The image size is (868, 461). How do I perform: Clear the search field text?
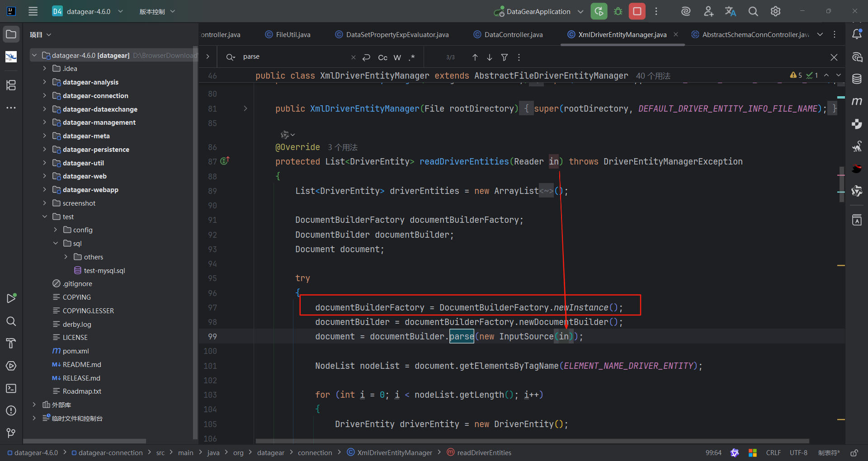click(x=353, y=57)
